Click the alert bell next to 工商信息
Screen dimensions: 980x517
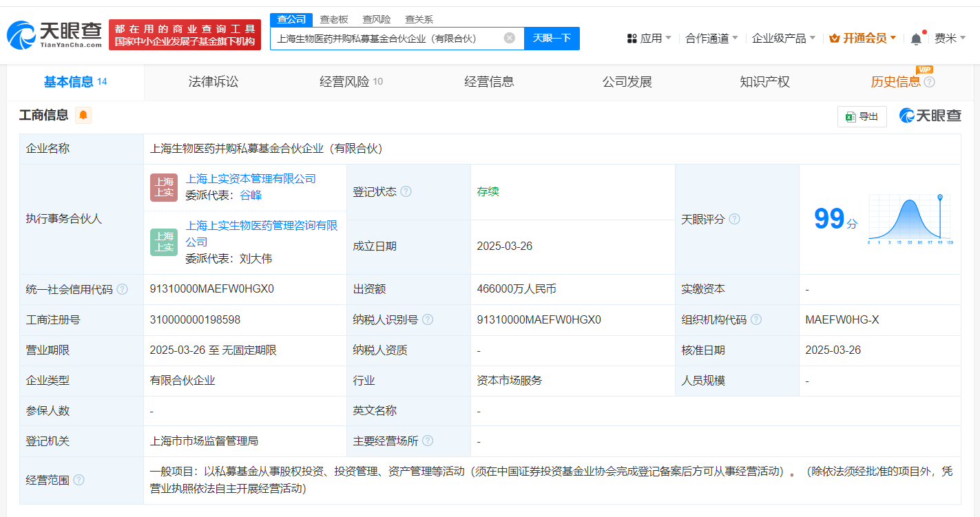point(83,115)
